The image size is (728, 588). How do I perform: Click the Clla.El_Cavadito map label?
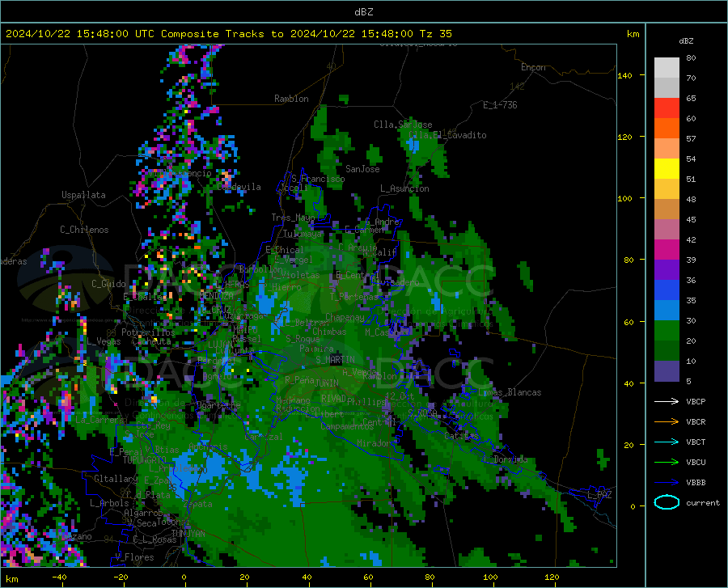point(447,135)
